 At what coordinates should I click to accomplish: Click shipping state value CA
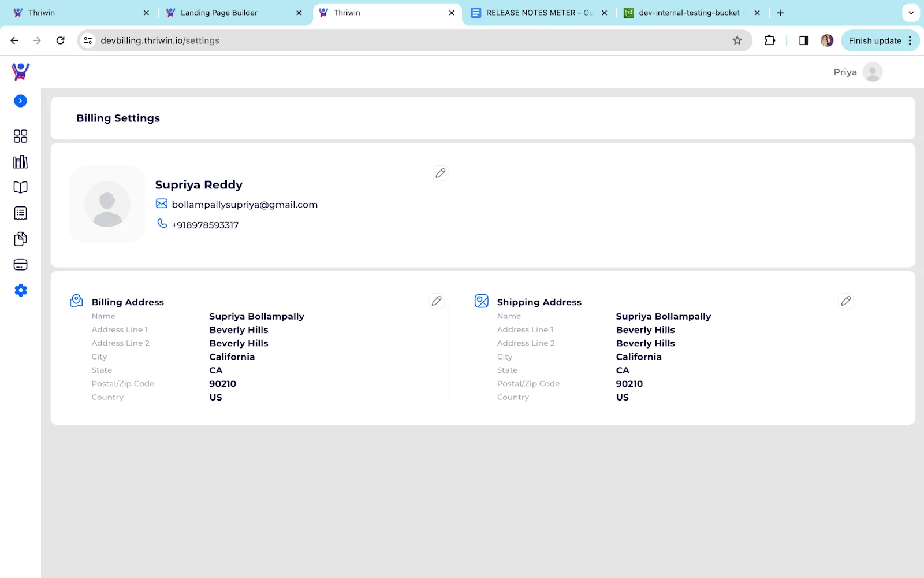(623, 370)
